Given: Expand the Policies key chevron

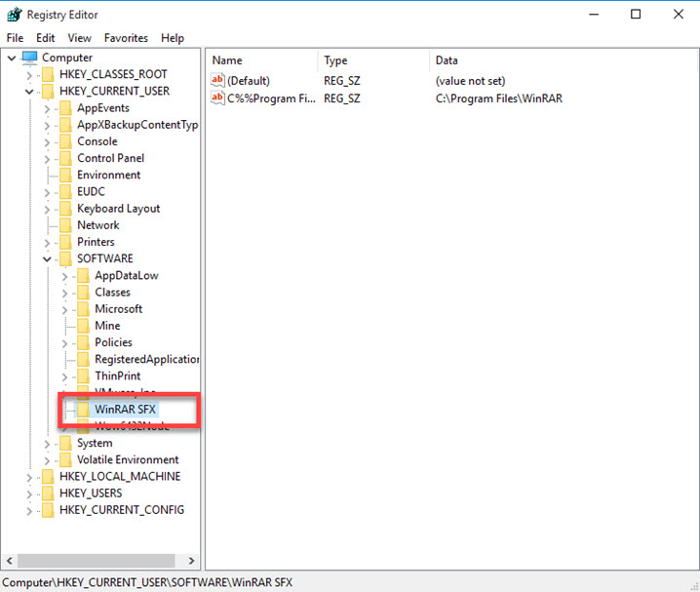Looking at the screenshot, I should pos(64,343).
